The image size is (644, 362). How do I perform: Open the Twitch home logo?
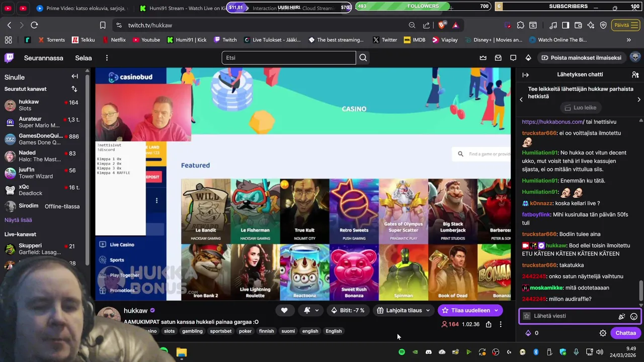(9, 58)
